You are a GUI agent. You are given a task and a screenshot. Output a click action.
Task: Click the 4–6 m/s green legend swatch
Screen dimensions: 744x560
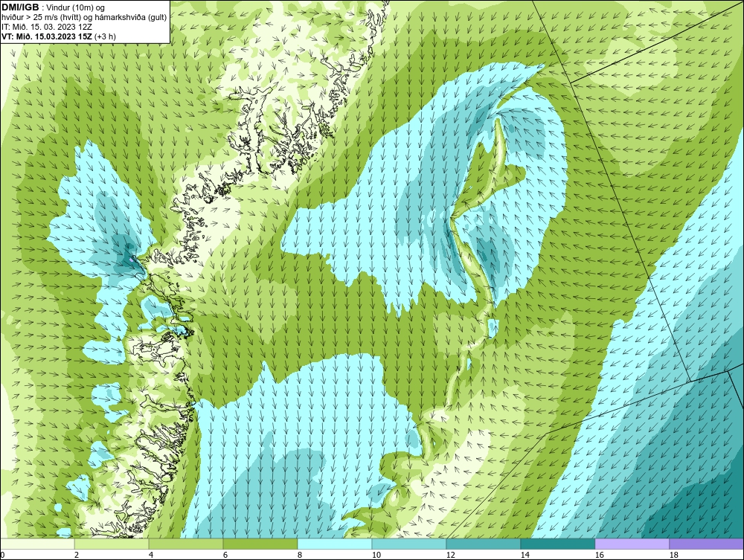click(186, 544)
